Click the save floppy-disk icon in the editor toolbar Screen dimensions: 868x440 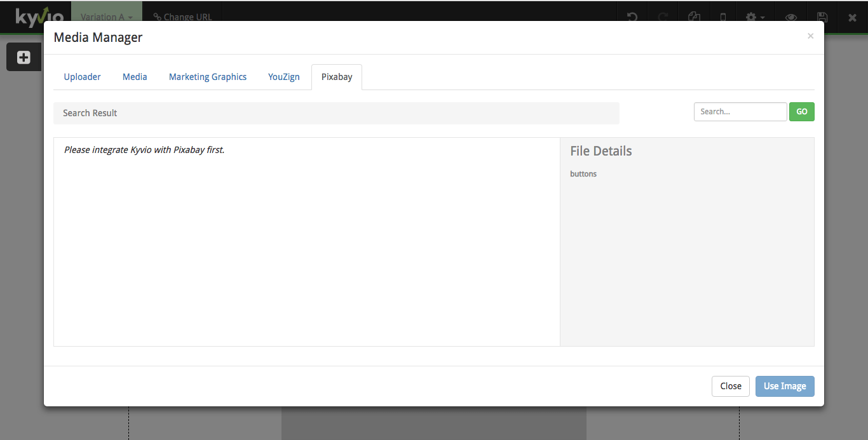(x=822, y=17)
